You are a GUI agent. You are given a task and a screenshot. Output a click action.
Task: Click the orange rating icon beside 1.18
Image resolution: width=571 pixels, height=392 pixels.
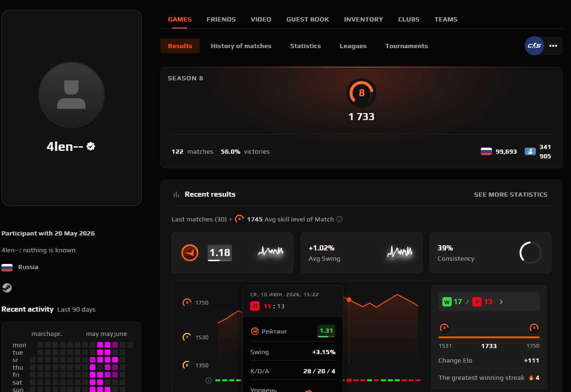coord(189,253)
